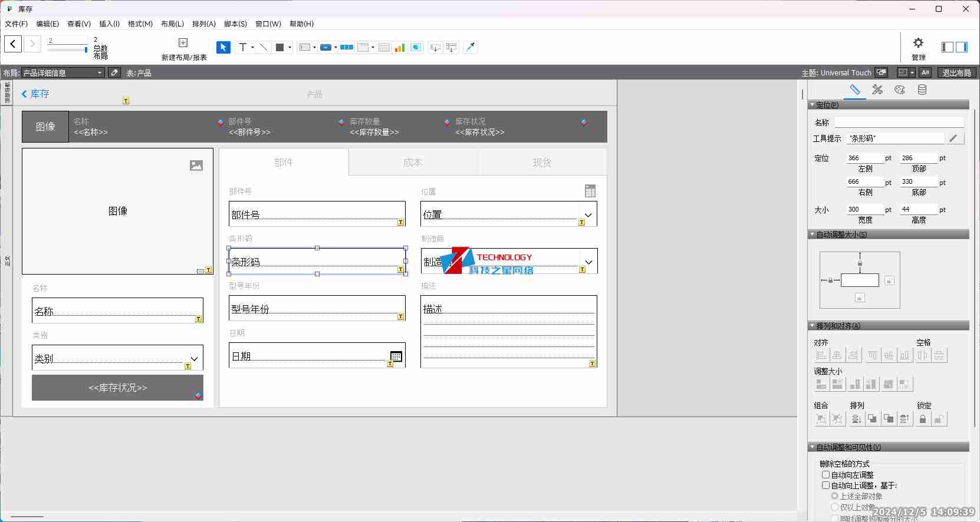
Task: Toggle the top anchor lock in autosizing
Action: tap(860, 263)
